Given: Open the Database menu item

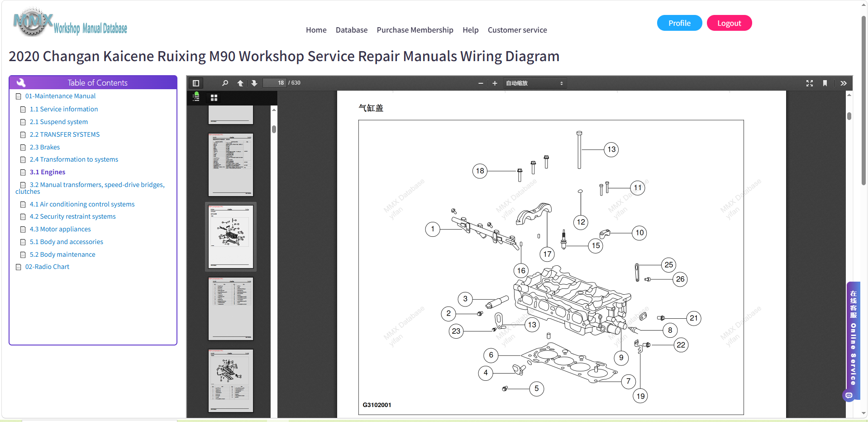Looking at the screenshot, I should (352, 30).
